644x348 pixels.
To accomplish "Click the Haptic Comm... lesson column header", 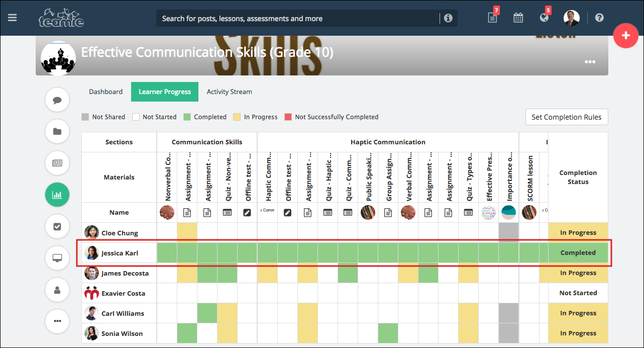I will click(x=267, y=177).
